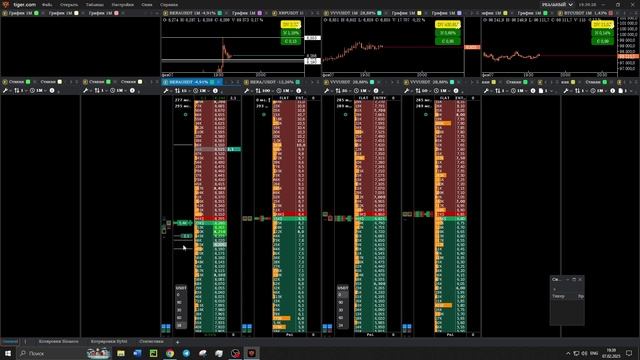Open the Настройки menu
640x360 pixels.
(122, 4)
